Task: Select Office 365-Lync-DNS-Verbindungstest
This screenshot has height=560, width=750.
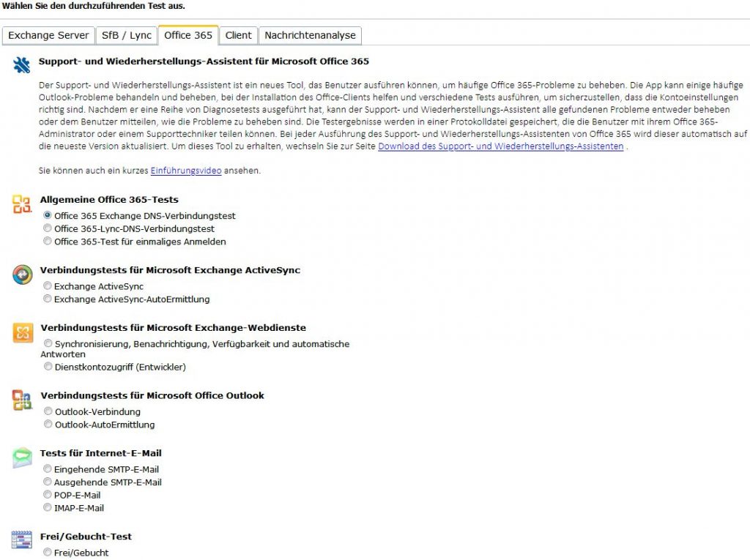Action: coord(48,228)
